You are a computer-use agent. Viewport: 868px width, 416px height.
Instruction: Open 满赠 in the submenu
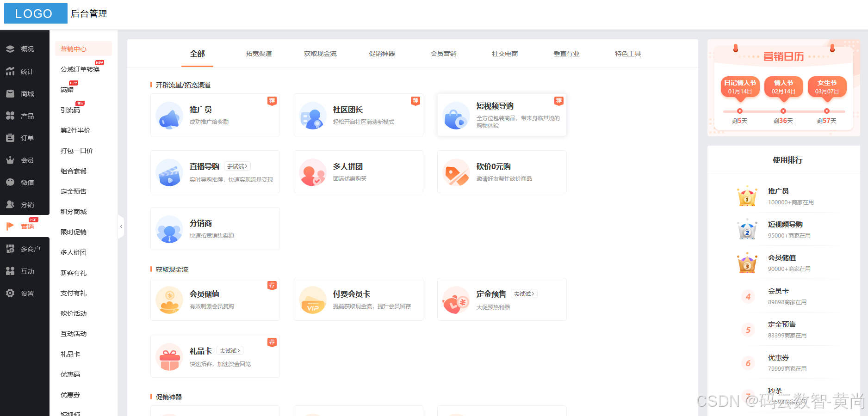[67, 90]
